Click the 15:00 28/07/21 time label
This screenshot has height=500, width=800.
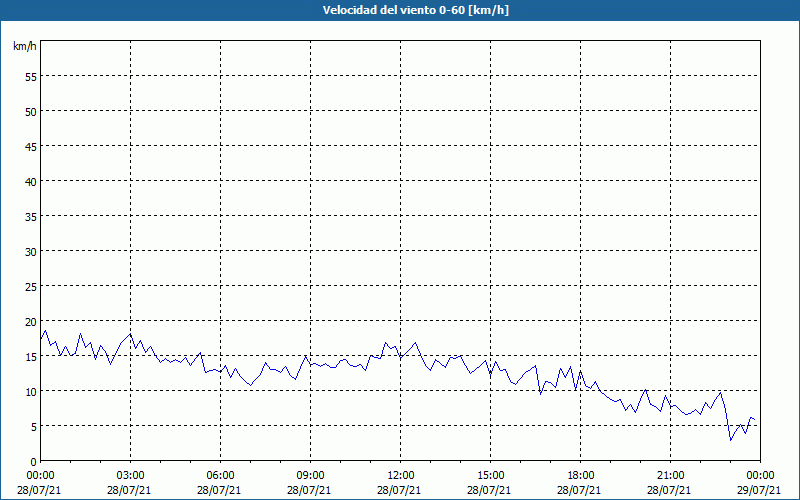click(x=490, y=483)
